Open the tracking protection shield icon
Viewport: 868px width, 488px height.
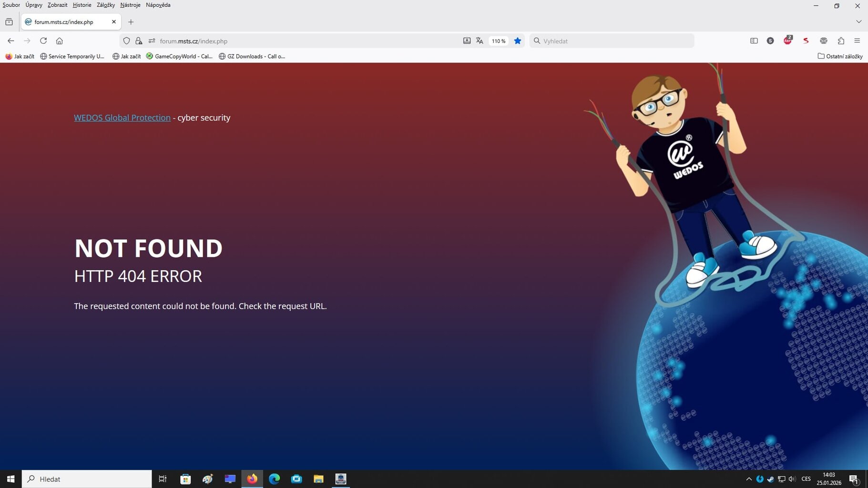pyautogui.click(x=126, y=41)
